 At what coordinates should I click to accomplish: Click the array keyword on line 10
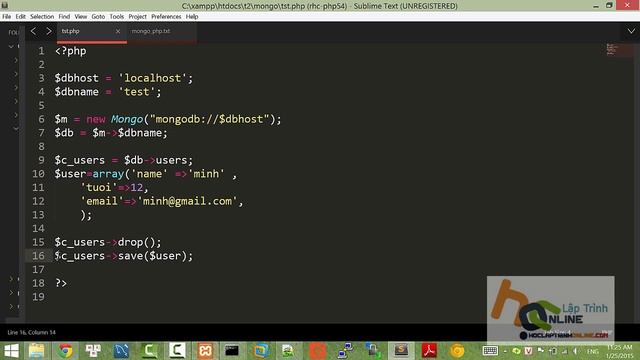(108, 174)
